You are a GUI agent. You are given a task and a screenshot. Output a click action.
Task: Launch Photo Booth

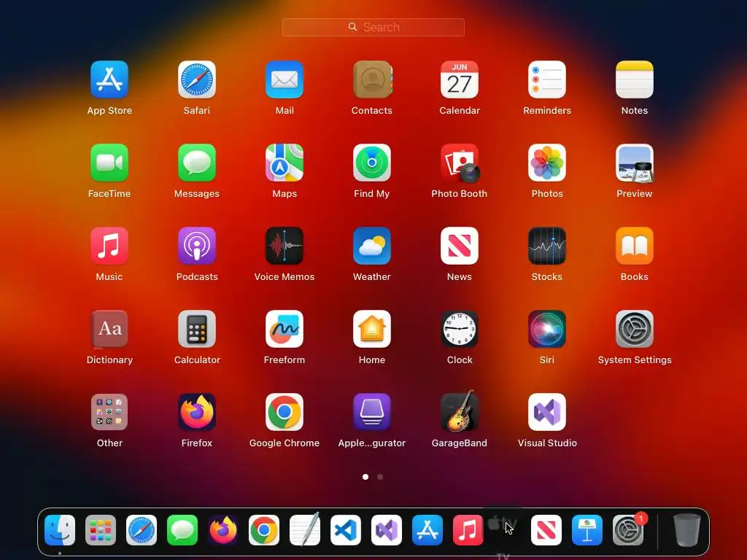click(x=460, y=163)
